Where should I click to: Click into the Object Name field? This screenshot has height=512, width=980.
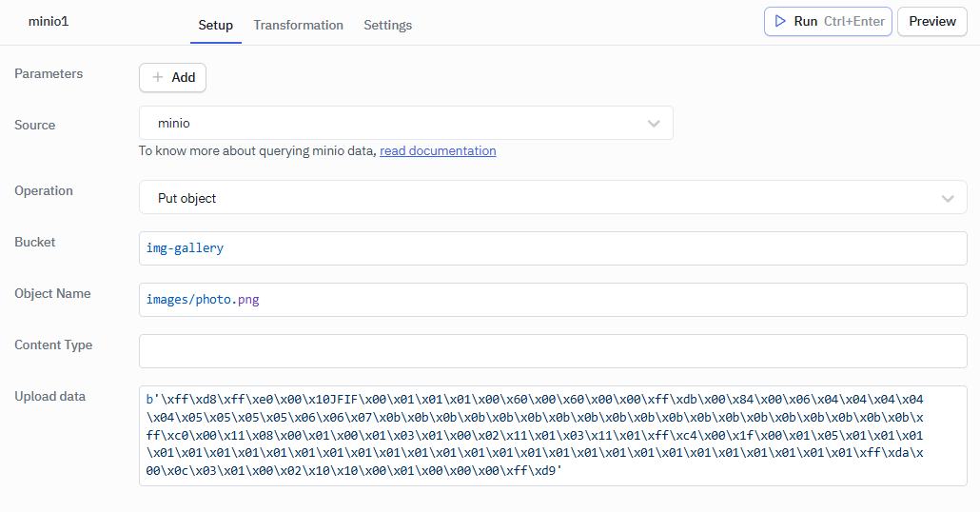pyautogui.click(x=552, y=300)
